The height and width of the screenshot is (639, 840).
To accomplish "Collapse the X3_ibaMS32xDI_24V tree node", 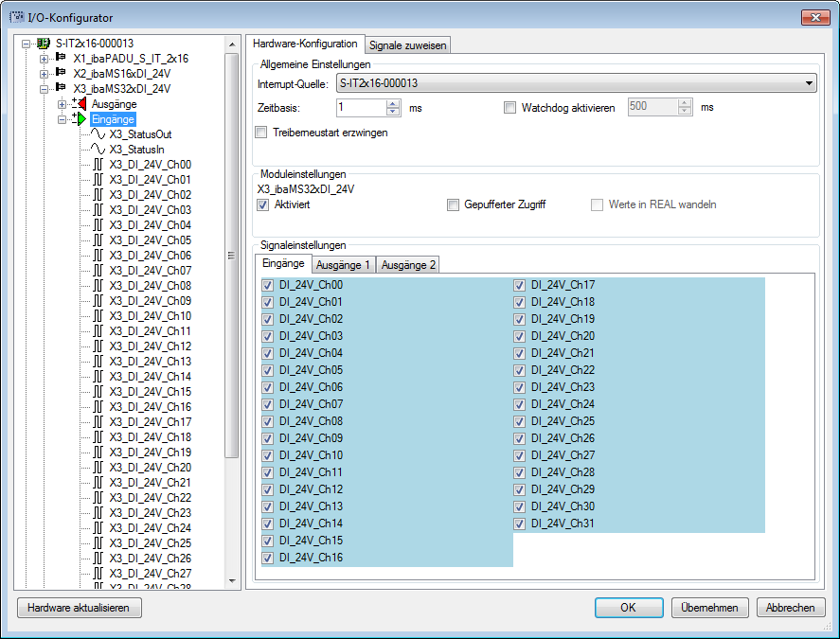I will click(x=44, y=89).
